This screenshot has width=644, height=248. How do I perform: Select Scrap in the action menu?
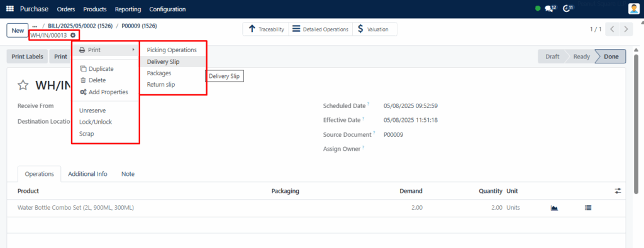[x=106, y=134]
